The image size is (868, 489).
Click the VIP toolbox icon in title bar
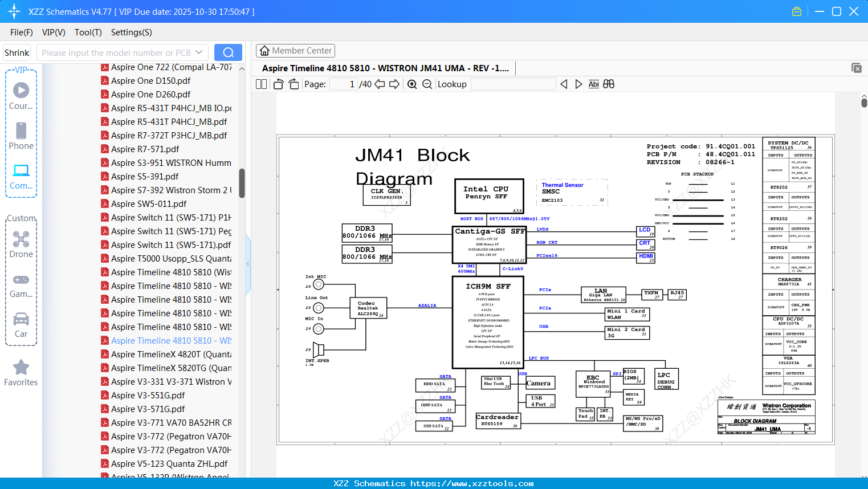(x=797, y=11)
